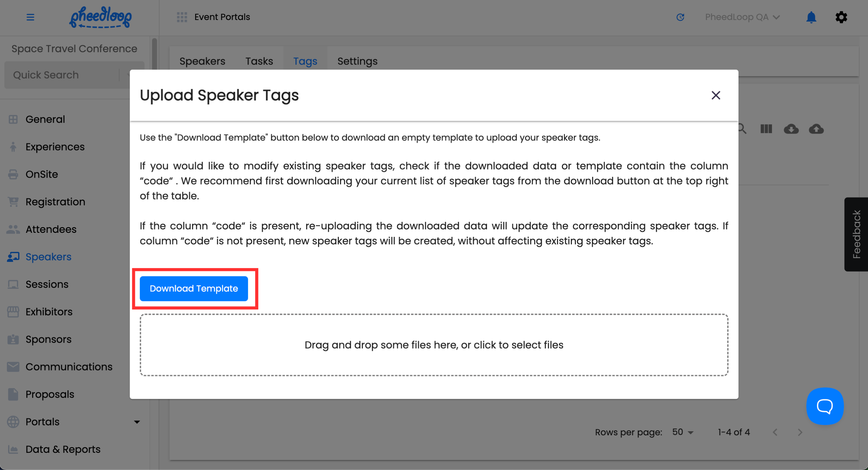The image size is (868, 470).
Task: Open the Event Portals grid icon
Action: (x=182, y=17)
